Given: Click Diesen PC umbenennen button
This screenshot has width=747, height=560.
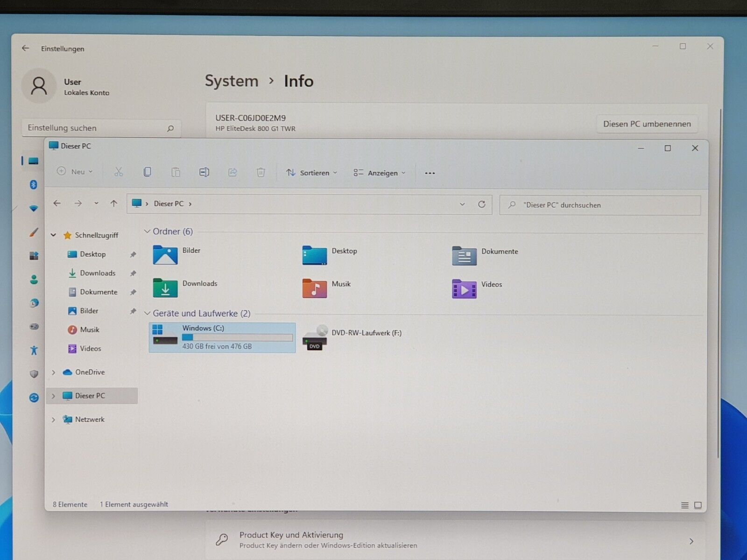Looking at the screenshot, I should click(x=647, y=124).
